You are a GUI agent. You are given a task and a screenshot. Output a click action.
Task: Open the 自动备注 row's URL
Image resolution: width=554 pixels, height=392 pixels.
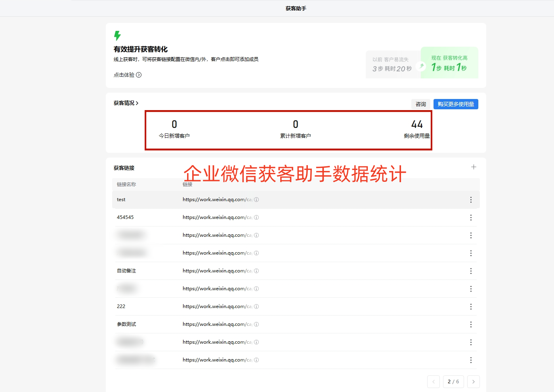pyautogui.click(x=217, y=271)
